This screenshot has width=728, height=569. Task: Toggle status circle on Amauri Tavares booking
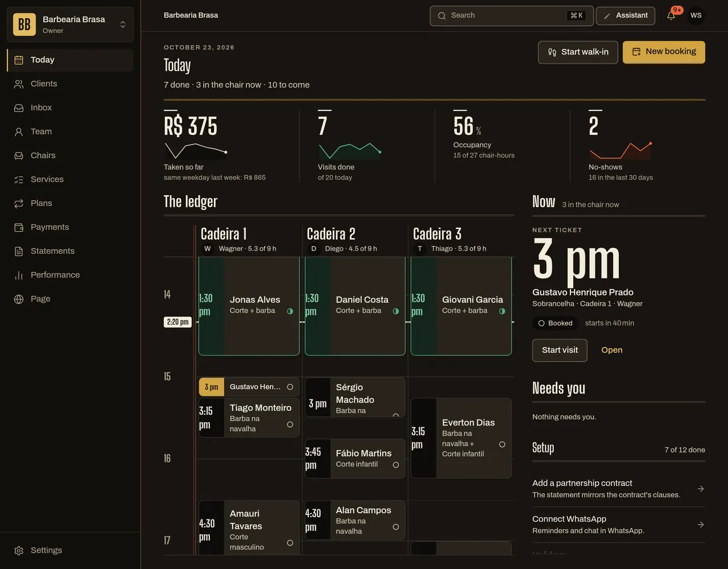click(290, 543)
